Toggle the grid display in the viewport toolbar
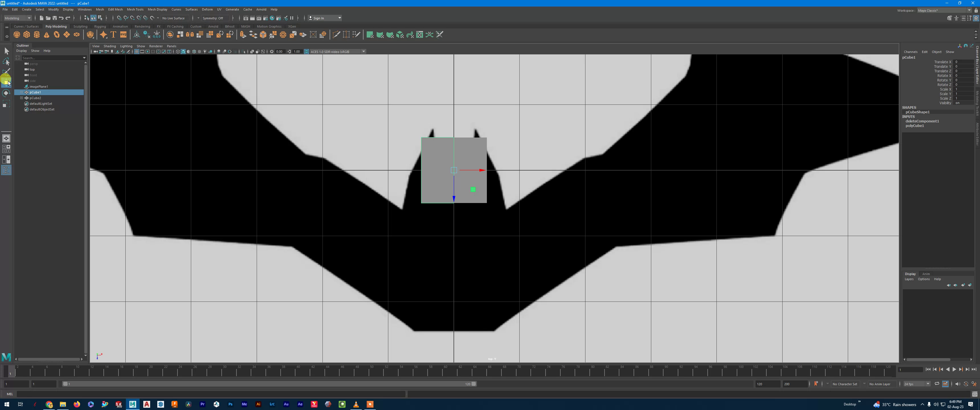Screen dimensions: 980x410 pos(136,51)
